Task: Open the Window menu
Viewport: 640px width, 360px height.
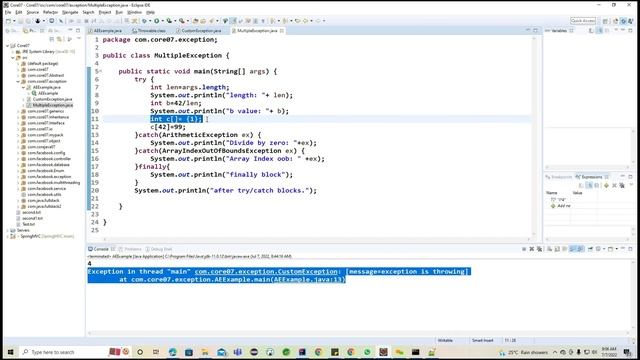Action: [135, 12]
